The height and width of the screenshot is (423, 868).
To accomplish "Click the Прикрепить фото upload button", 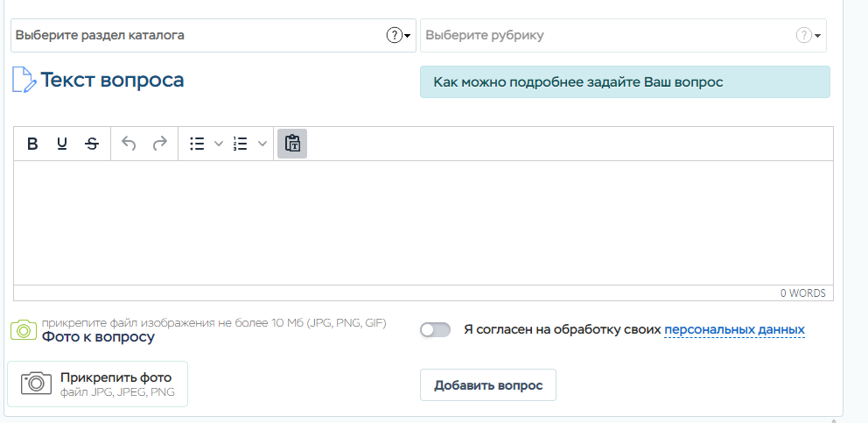I will coord(97,384).
